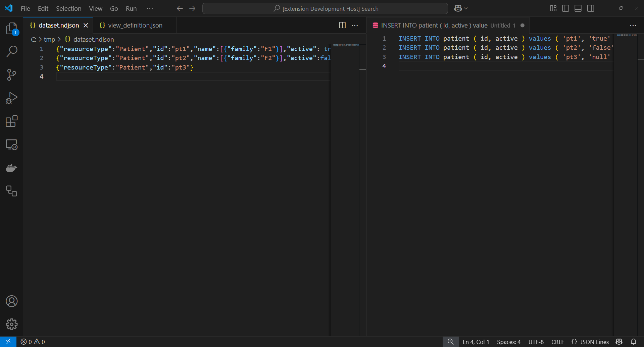The height and width of the screenshot is (347, 644).
Task: Open the Run menu
Action: tap(131, 8)
